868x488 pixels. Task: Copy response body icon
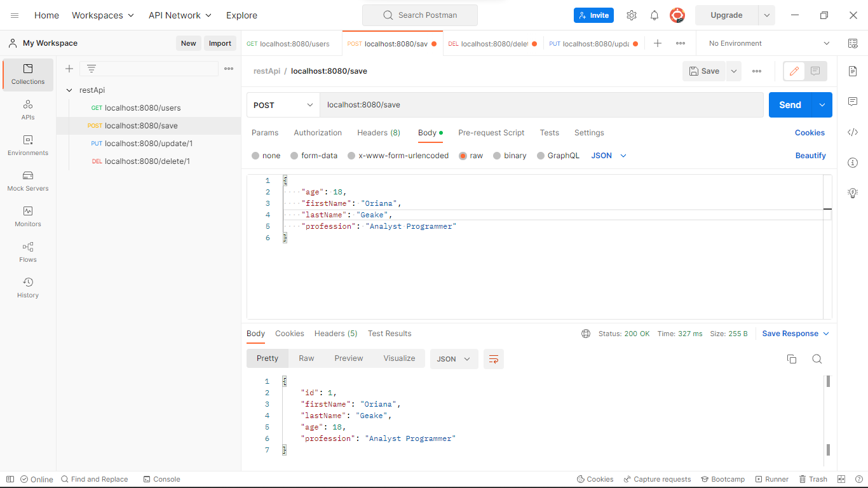(792, 359)
